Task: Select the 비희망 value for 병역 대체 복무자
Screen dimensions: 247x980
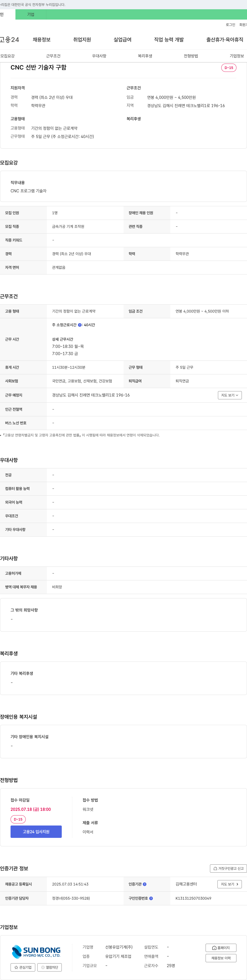Action: click(57, 587)
